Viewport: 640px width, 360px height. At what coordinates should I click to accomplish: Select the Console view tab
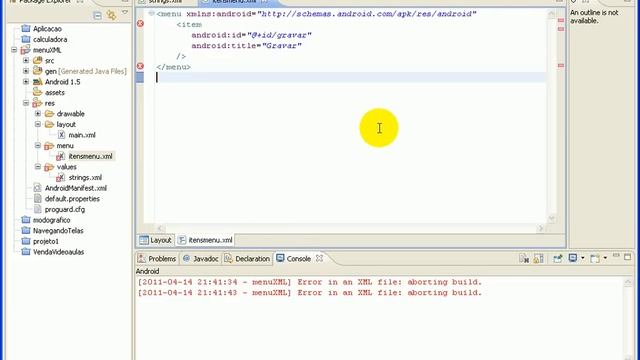click(298, 259)
